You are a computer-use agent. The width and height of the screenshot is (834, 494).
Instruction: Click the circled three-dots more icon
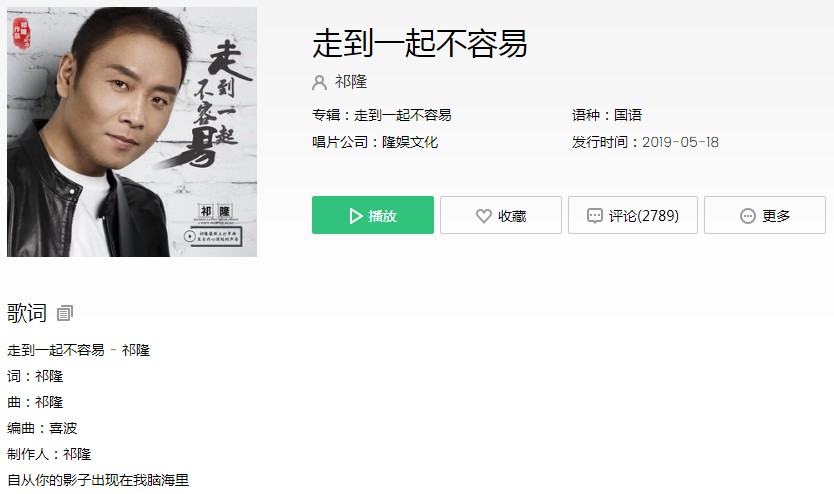click(747, 215)
